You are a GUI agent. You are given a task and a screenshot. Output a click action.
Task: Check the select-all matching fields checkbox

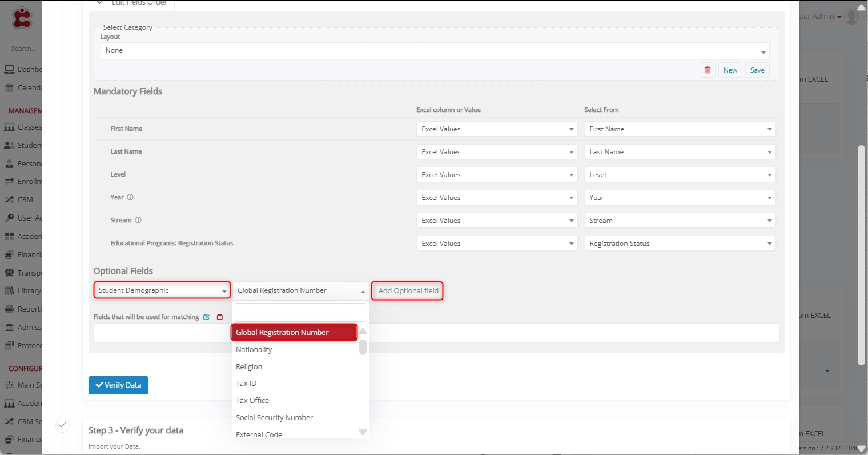pyautogui.click(x=206, y=317)
